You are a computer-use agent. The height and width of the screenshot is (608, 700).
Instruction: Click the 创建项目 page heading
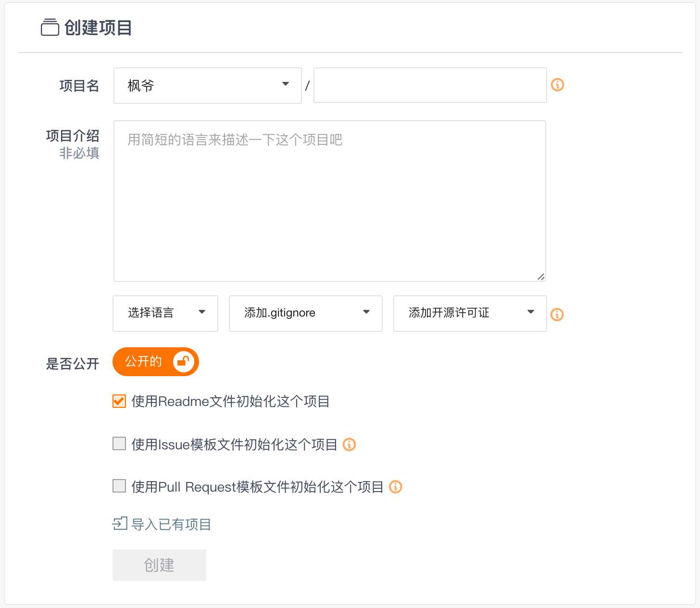pyautogui.click(x=98, y=28)
